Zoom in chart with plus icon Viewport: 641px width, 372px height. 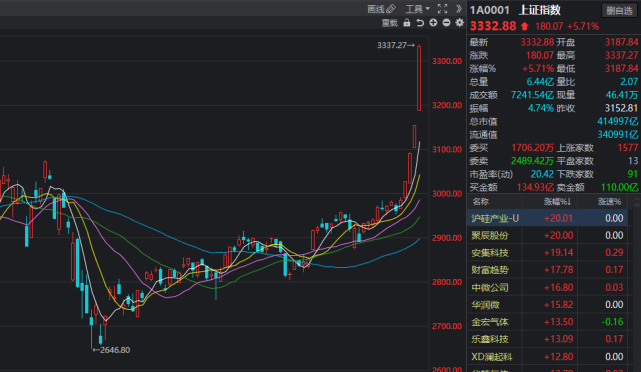point(433,23)
